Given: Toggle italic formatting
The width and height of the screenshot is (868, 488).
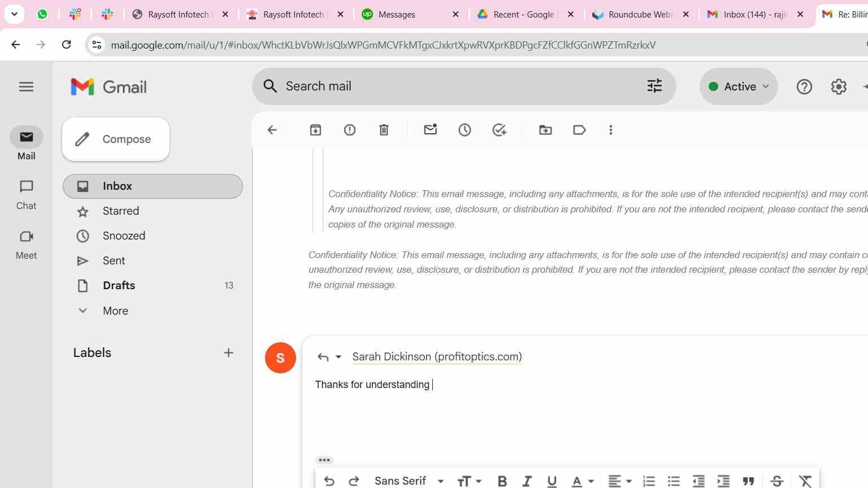Looking at the screenshot, I should coord(527,481).
